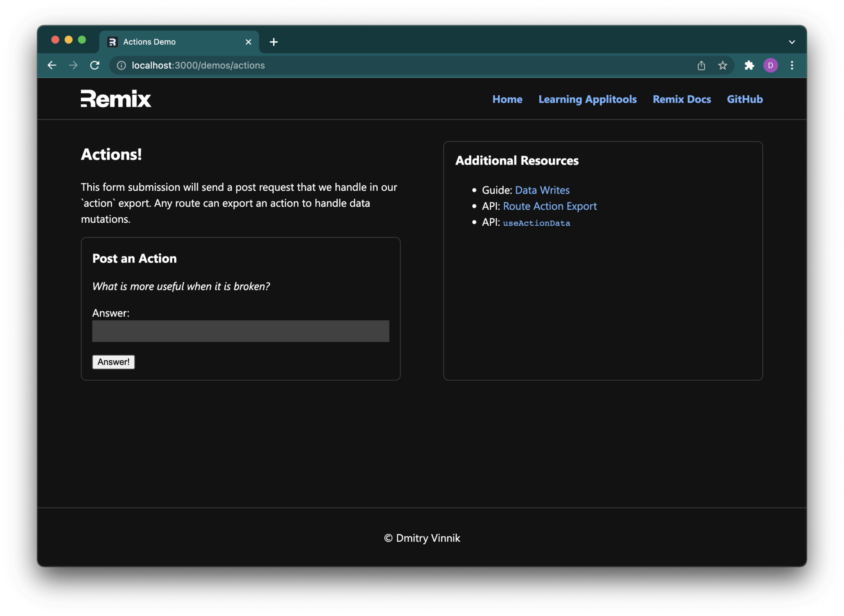Screen dimensions: 844x616
Task: Open the browser extensions puzzle icon
Action: (750, 65)
